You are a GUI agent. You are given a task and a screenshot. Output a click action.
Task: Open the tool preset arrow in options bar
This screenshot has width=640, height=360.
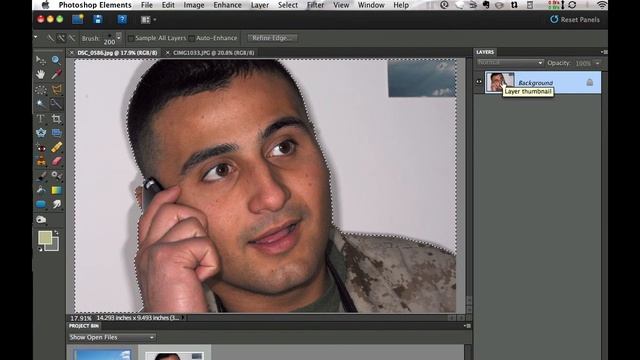click(36, 38)
